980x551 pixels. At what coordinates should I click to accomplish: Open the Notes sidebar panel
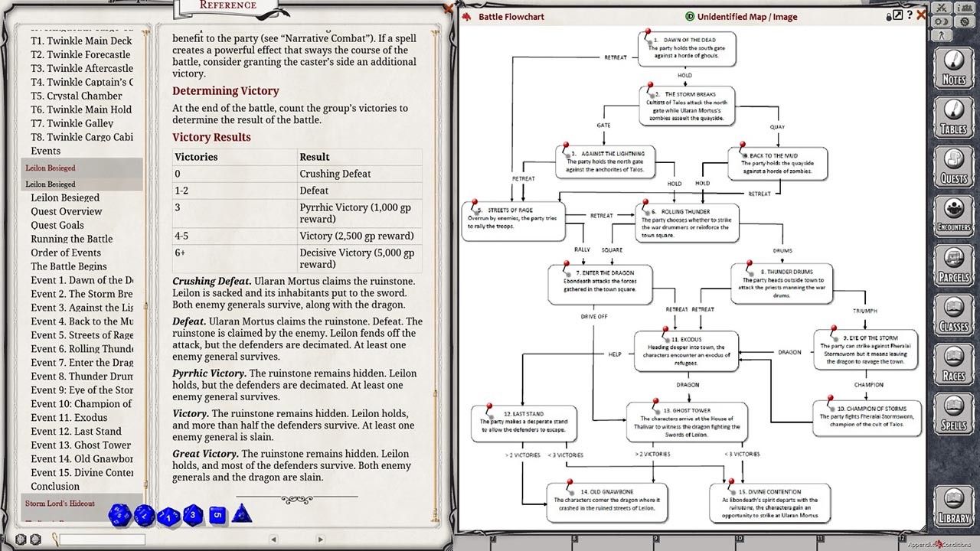pyautogui.click(x=953, y=67)
